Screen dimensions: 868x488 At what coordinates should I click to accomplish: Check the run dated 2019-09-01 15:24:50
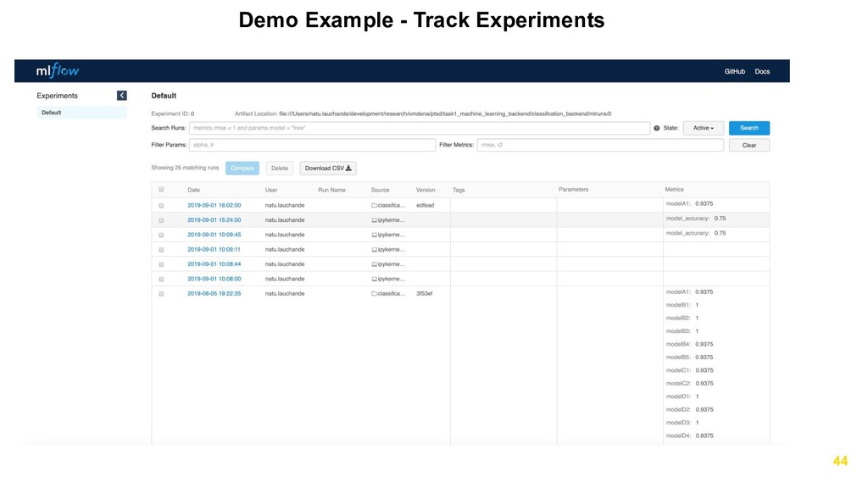tap(161, 220)
